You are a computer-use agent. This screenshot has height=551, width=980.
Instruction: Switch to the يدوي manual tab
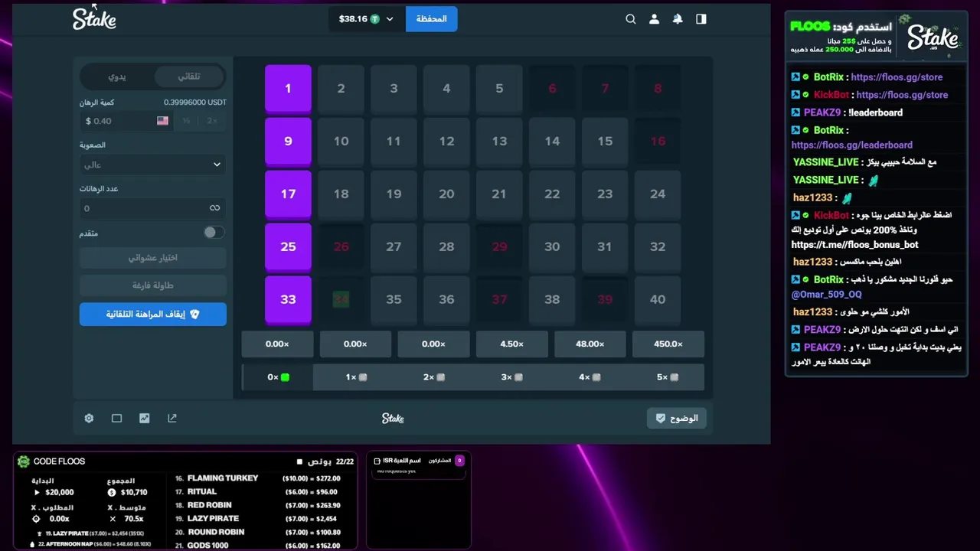[x=117, y=77]
